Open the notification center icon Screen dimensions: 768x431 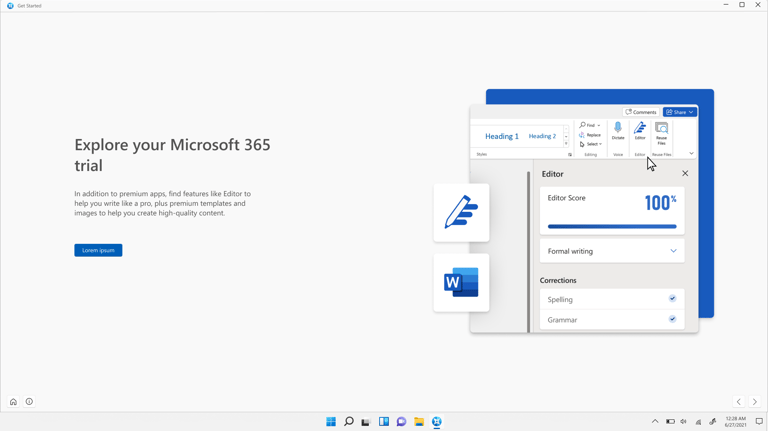click(x=759, y=422)
